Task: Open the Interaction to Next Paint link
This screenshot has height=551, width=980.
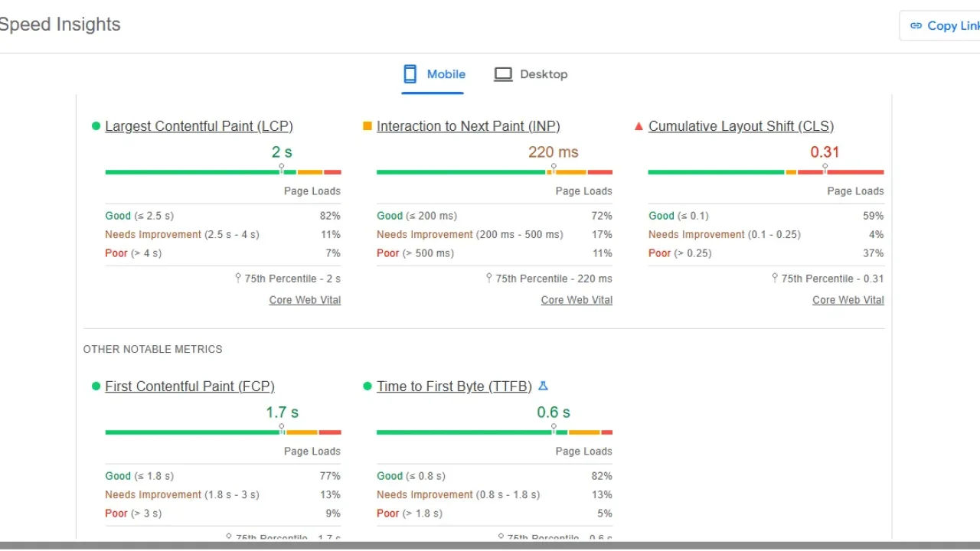Action: pos(469,126)
